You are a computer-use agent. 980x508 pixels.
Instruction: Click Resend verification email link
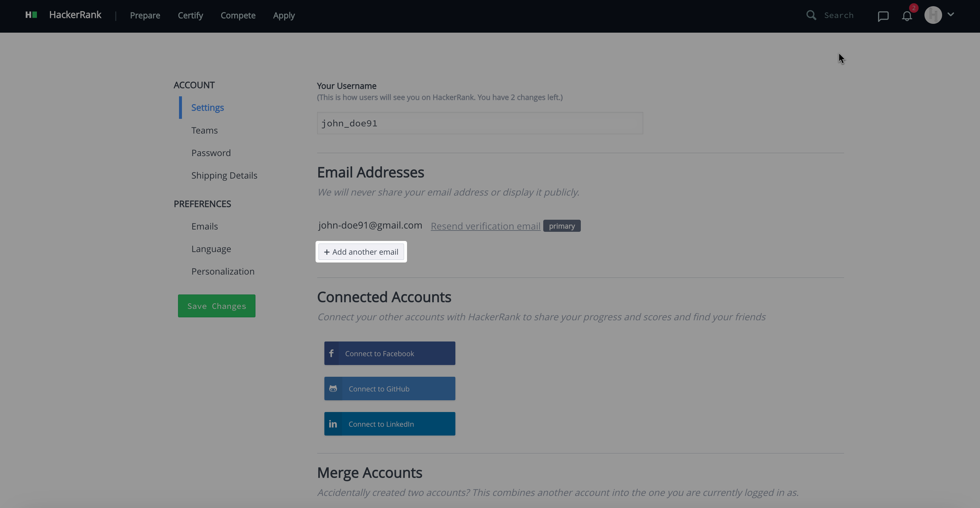point(485,226)
